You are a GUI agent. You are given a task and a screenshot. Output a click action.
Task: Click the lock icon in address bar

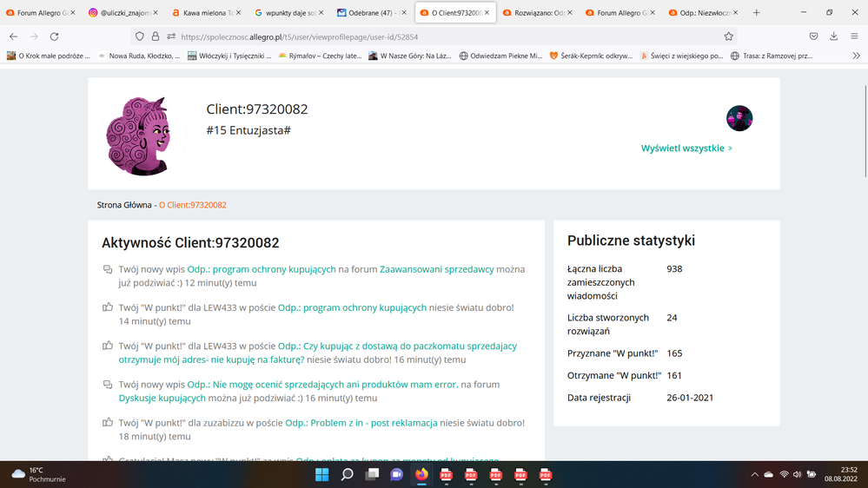tap(156, 36)
